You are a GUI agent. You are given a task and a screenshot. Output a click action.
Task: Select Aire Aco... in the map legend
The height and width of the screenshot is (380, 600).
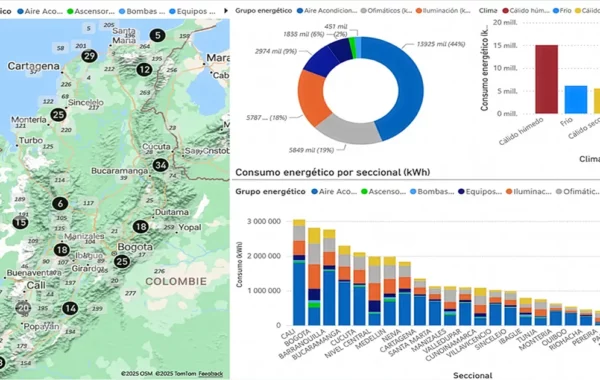[40, 11]
